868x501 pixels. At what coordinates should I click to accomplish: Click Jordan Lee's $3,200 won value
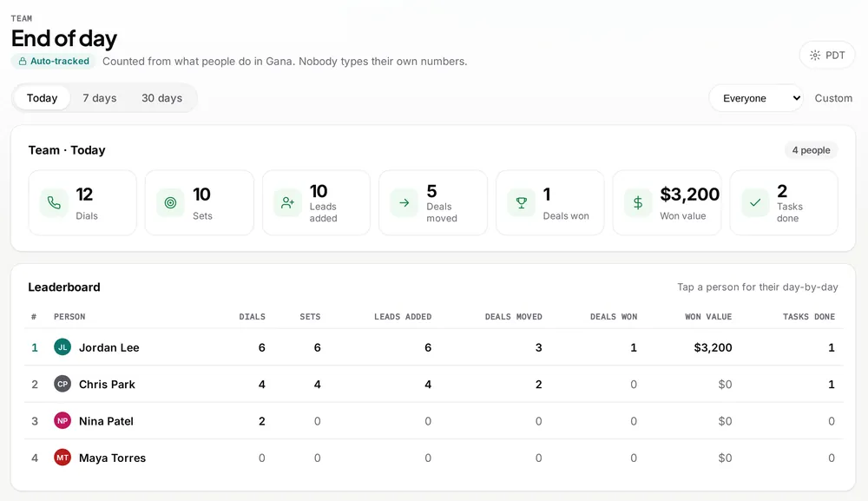tap(713, 347)
